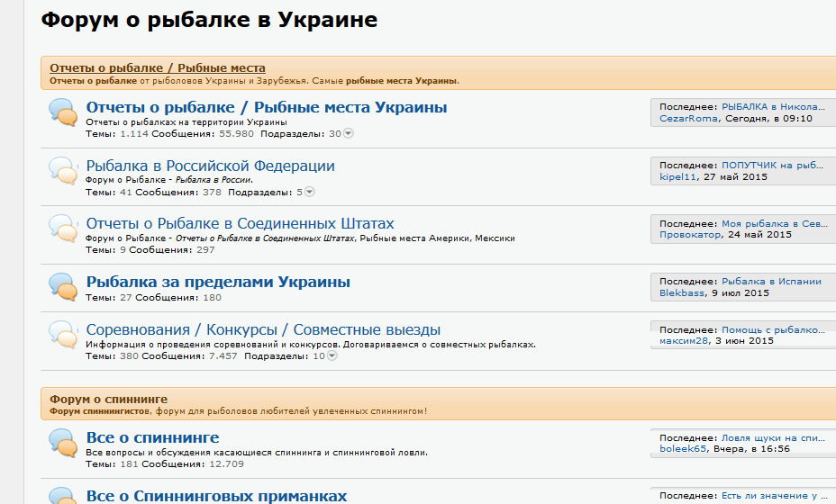Open Форум о спиннинге category header
Image resolution: width=836 pixels, height=504 pixels.
coord(108,399)
